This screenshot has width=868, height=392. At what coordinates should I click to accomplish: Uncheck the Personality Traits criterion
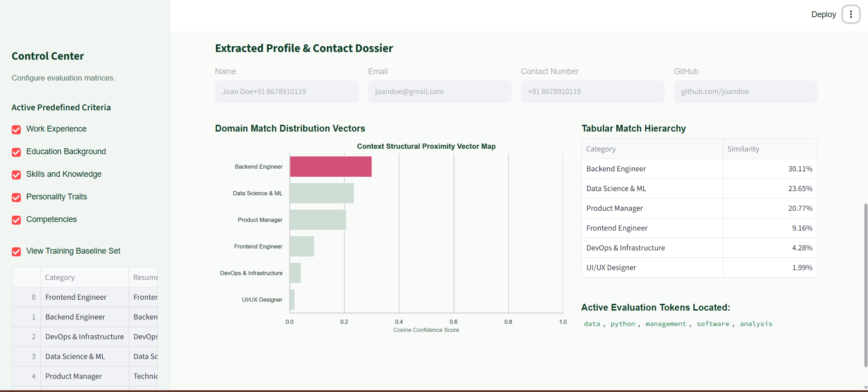click(x=16, y=198)
